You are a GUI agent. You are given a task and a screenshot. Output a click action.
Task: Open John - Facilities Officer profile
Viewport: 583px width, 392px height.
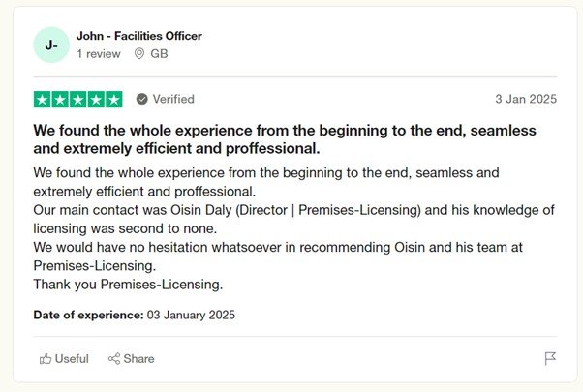tap(139, 36)
